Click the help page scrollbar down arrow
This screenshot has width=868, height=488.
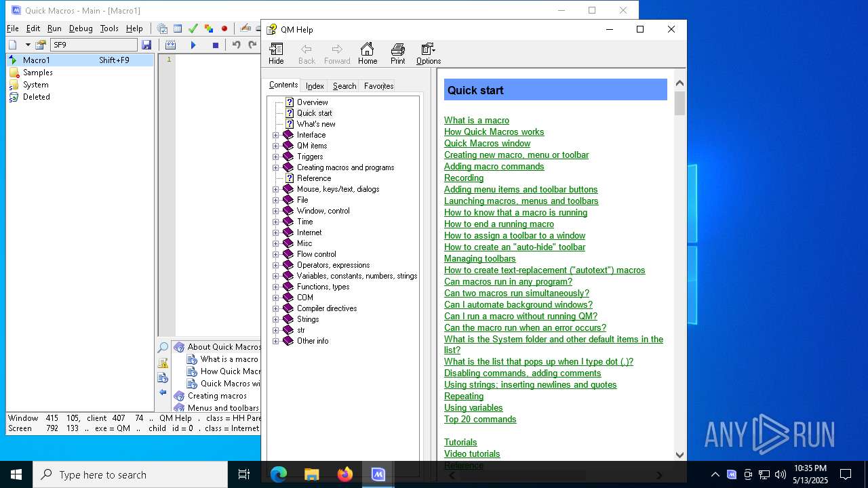coord(679,455)
